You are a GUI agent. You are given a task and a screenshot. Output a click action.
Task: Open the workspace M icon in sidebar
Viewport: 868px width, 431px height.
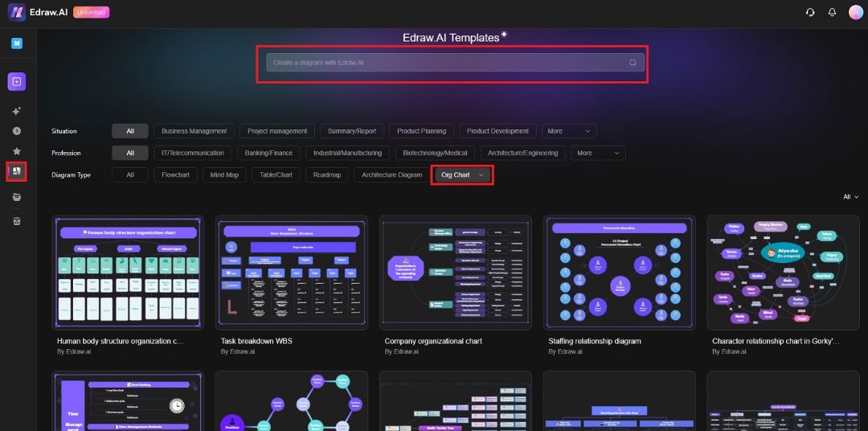pos(17,43)
